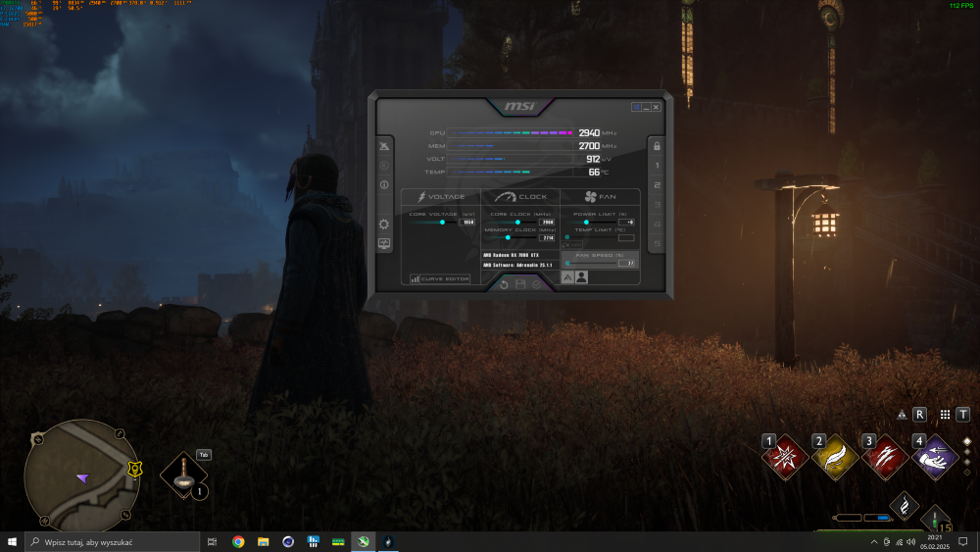Open the Curve Editor button

pos(440,278)
